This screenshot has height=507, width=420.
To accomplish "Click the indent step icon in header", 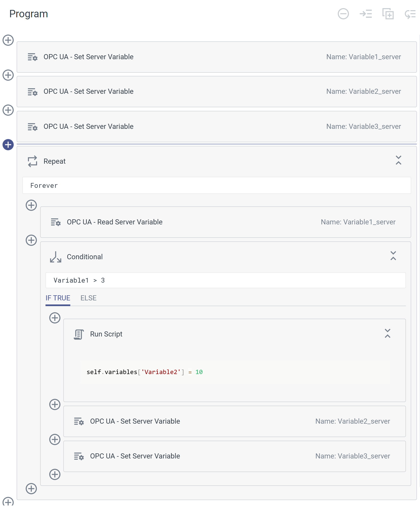I will [365, 14].
